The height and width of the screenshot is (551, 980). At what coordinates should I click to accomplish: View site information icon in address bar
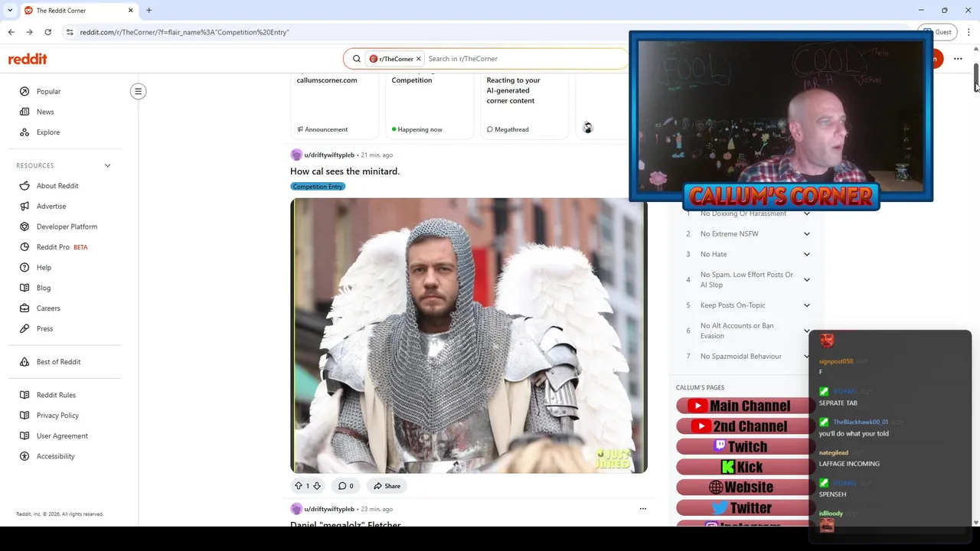(70, 32)
